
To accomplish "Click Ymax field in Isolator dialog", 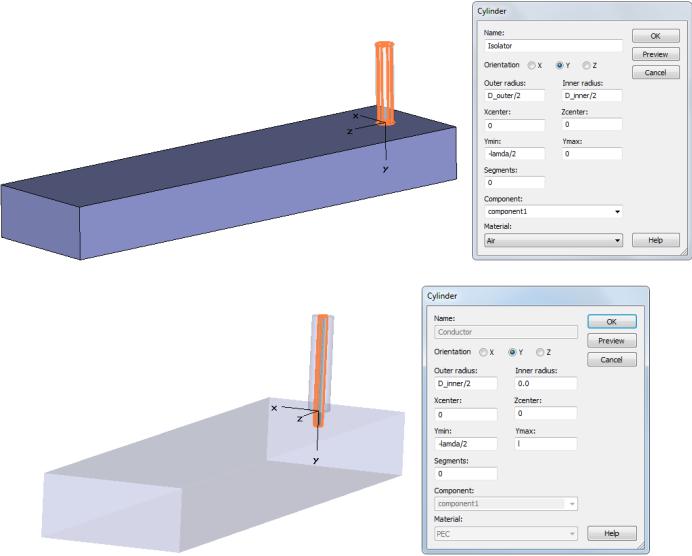I will 592,154.
